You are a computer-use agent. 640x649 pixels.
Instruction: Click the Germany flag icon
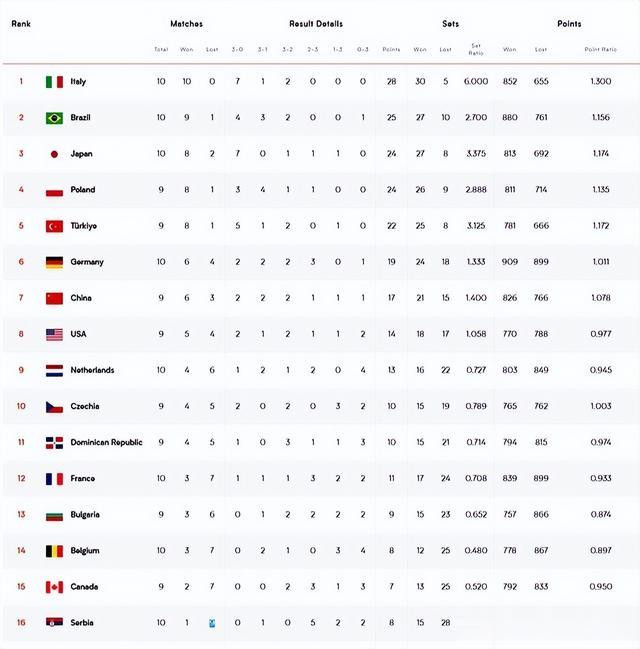pyautogui.click(x=54, y=262)
